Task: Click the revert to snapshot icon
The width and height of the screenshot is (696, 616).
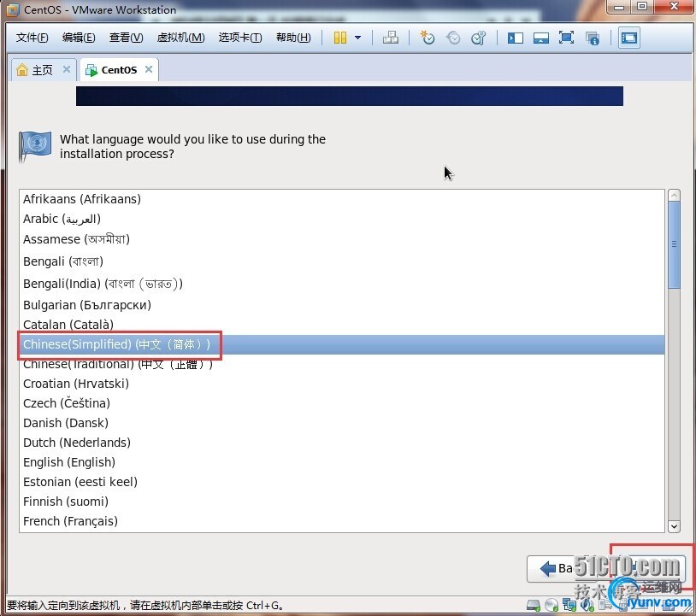Action: point(453,38)
